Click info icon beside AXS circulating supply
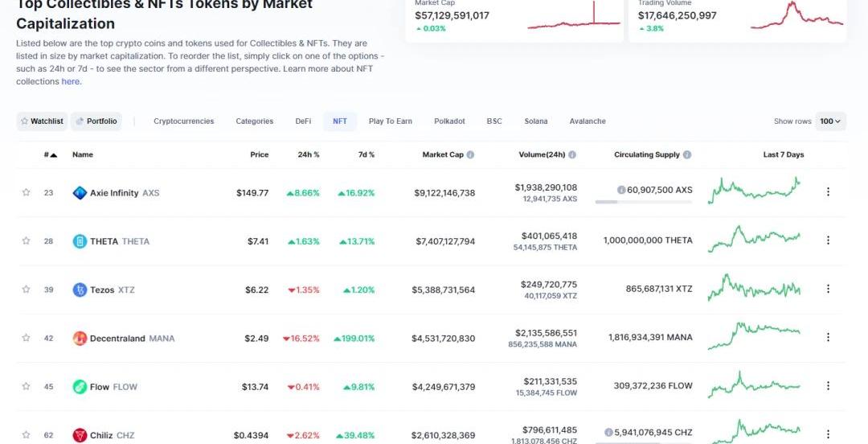Screen dimensions: 868x444 coord(621,190)
